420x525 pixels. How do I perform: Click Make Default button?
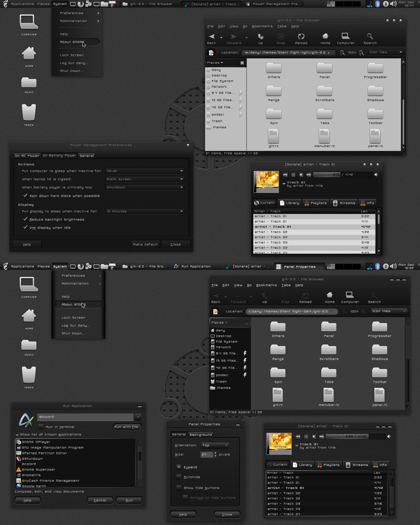point(145,244)
